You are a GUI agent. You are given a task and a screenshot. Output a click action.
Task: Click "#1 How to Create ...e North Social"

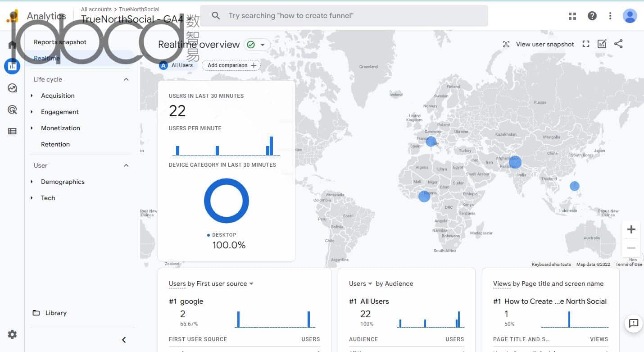tap(550, 302)
